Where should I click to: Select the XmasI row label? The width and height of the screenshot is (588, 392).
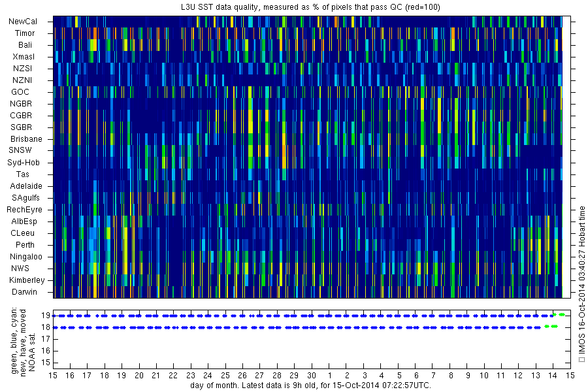[x=24, y=57]
